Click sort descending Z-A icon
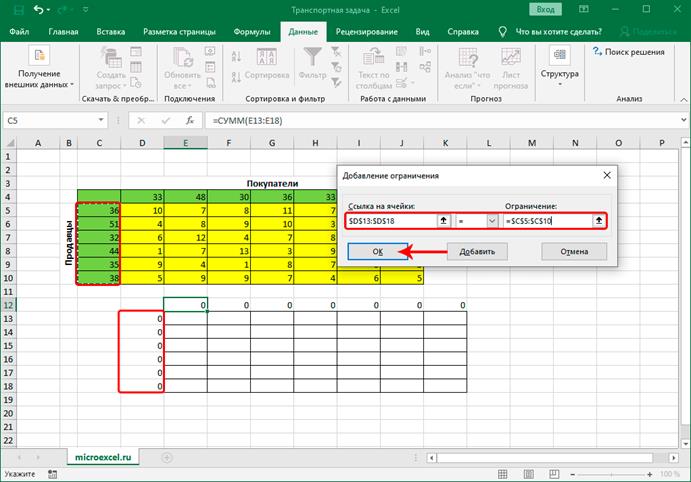691x482 pixels. point(236,77)
